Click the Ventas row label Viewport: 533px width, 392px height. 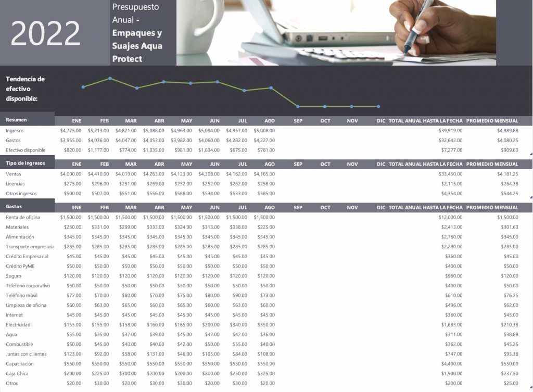(13, 173)
